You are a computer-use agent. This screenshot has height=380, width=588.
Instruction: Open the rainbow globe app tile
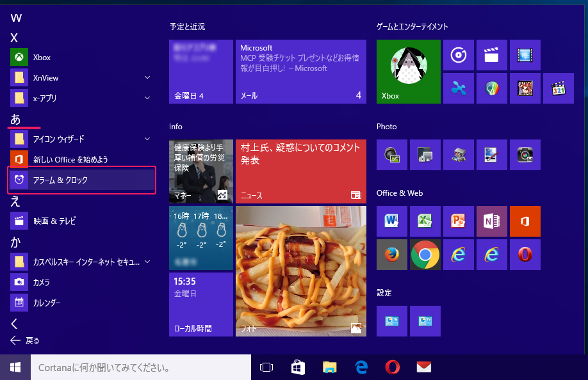(492, 88)
